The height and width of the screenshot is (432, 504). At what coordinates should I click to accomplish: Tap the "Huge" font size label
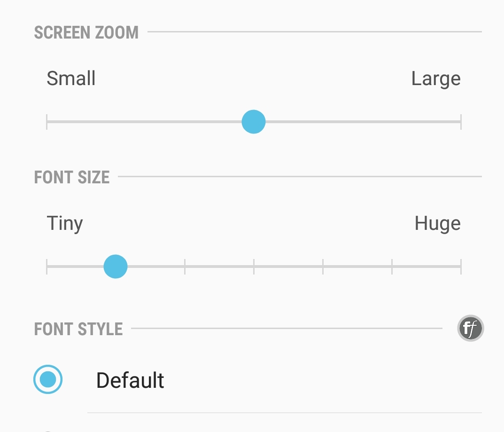pos(437,223)
